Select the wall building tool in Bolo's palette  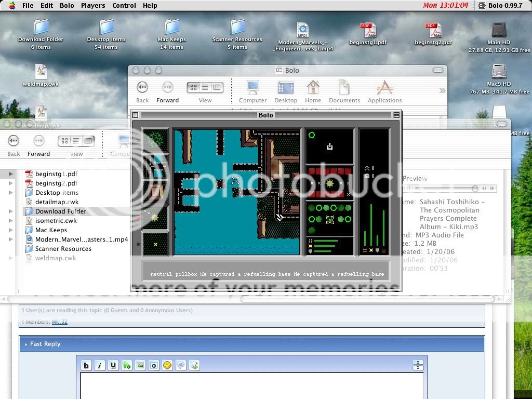pos(155,192)
